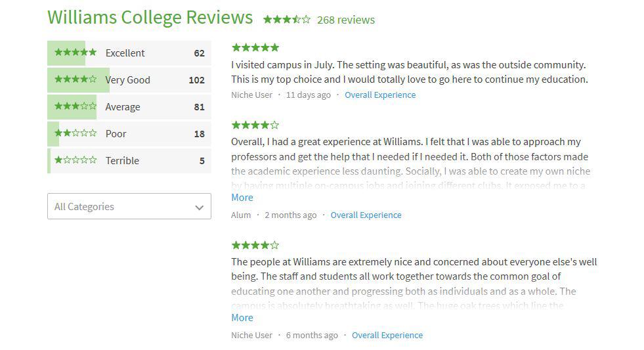
Task: Click the Very Good four-star icon
Action: 75,79
